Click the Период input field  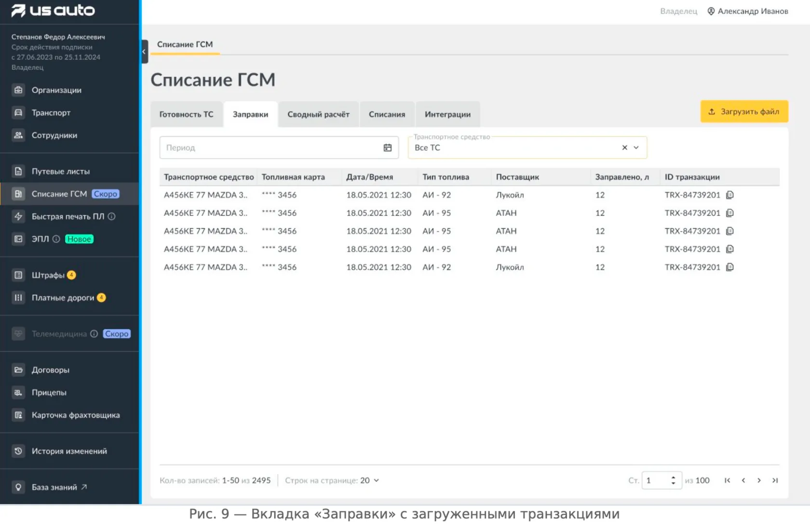click(279, 147)
